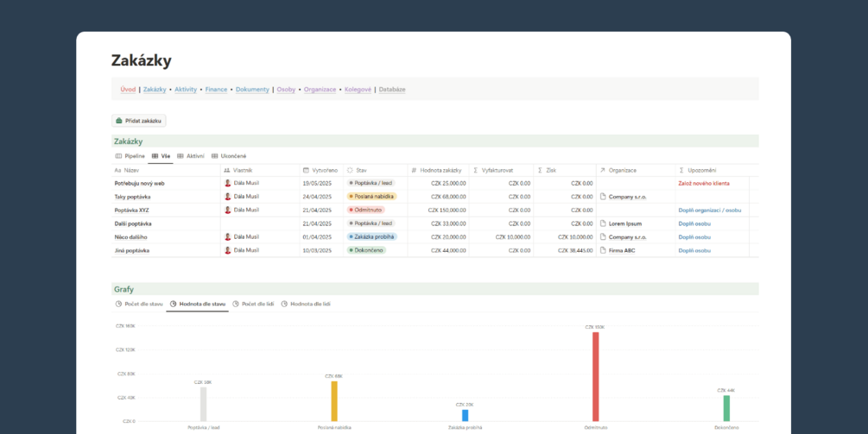
Task: Open the Úvod navigation link
Action: coord(128,90)
